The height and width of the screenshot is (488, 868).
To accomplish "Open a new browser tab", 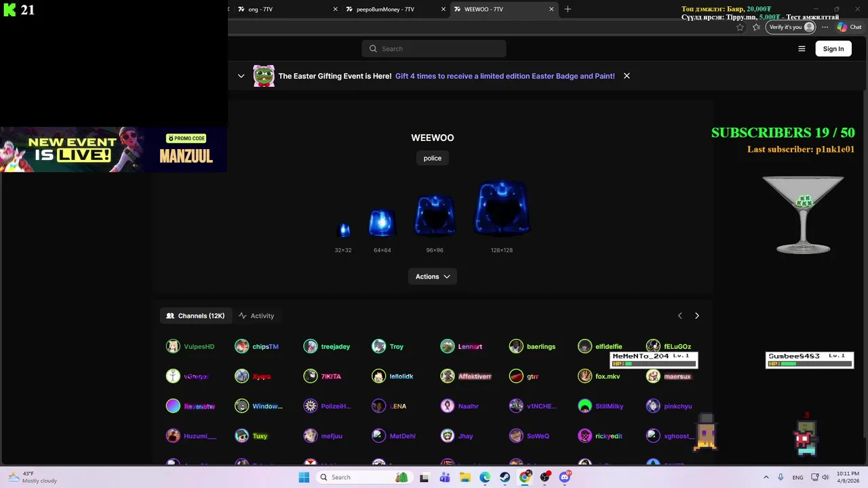I will [x=568, y=9].
